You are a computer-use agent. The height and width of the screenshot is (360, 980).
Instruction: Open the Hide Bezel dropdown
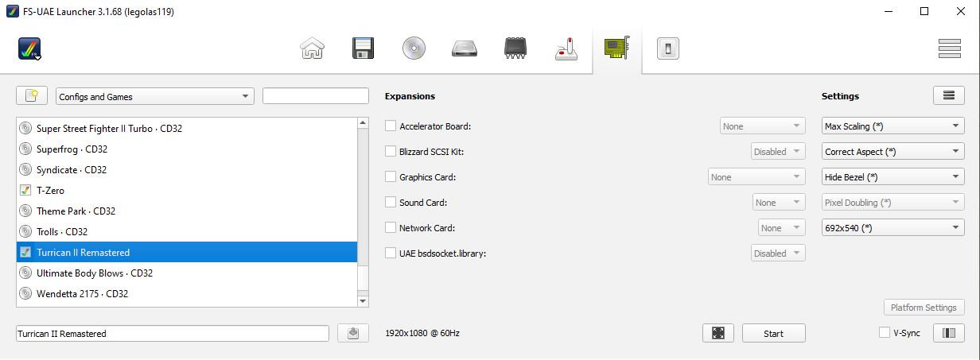click(892, 176)
